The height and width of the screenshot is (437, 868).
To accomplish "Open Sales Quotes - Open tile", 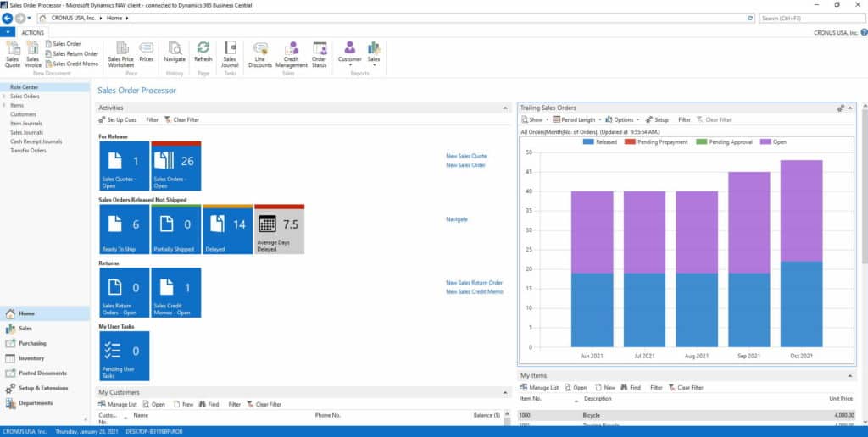I will click(124, 166).
